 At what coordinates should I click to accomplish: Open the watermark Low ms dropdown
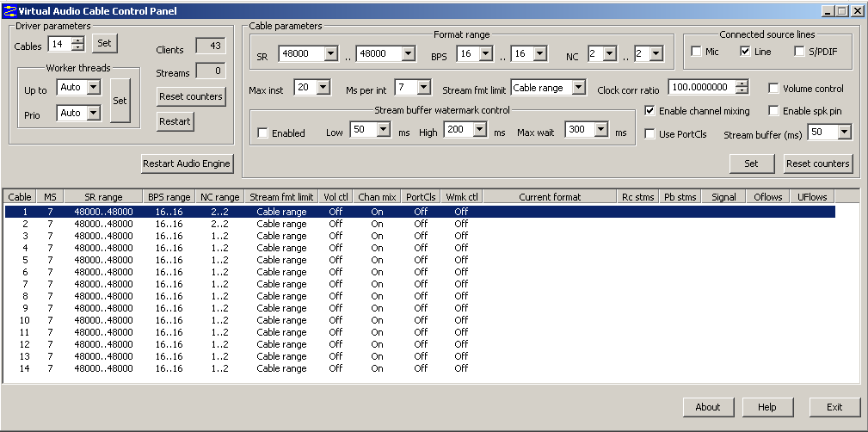385,130
